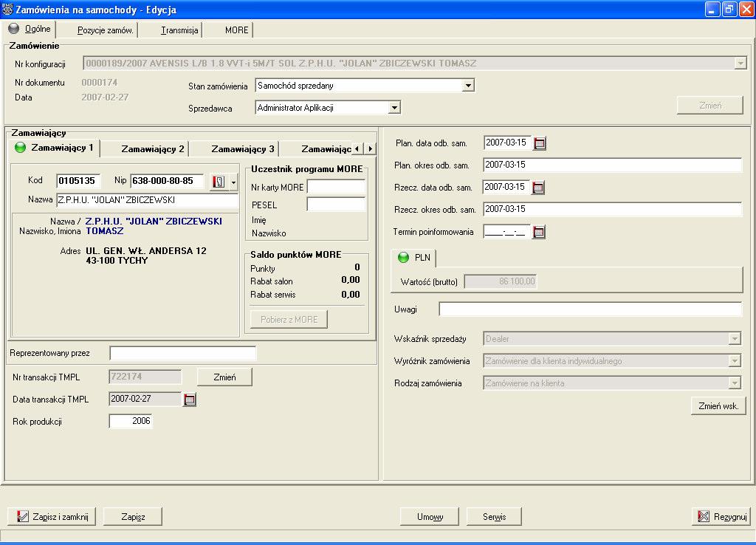Image resolution: width=756 pixels, height=545 pixels.
Task: Click the disabled Zmień button in Zamówienie
Action: click(x=709, y=105)
